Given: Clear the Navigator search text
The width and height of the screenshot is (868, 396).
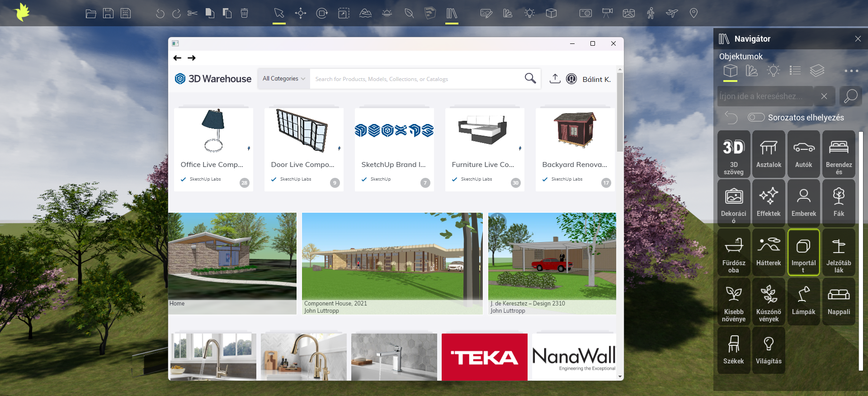Looking at the screenshot, I should pos(824,96).
